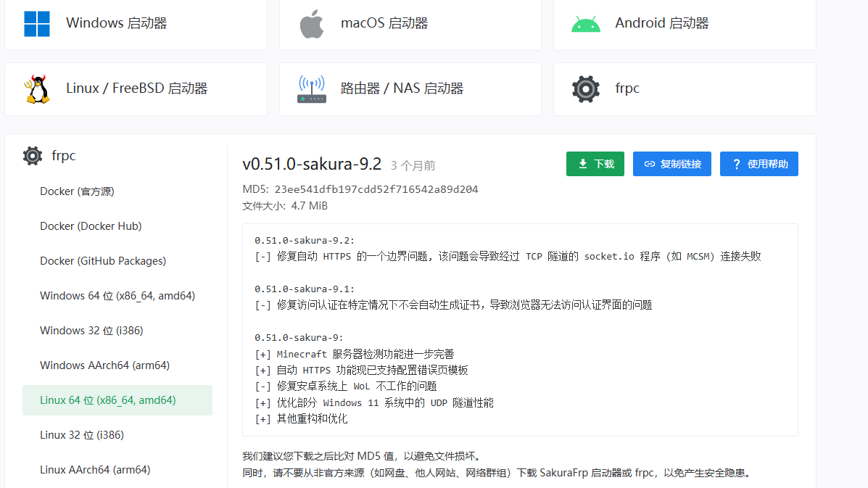Open the Windows 启动器 logo card
Viewport: 868px width, 488px height.
click(136, 24)
